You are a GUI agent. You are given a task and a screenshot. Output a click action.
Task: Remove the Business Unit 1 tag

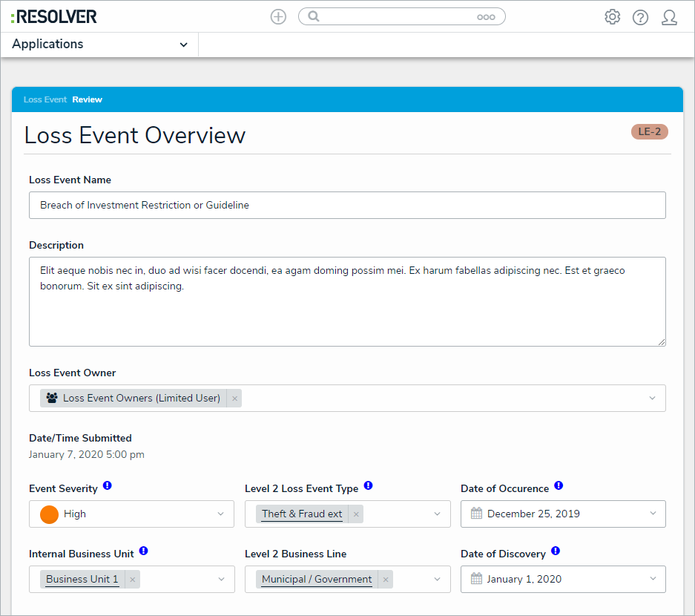click(133, 579)
